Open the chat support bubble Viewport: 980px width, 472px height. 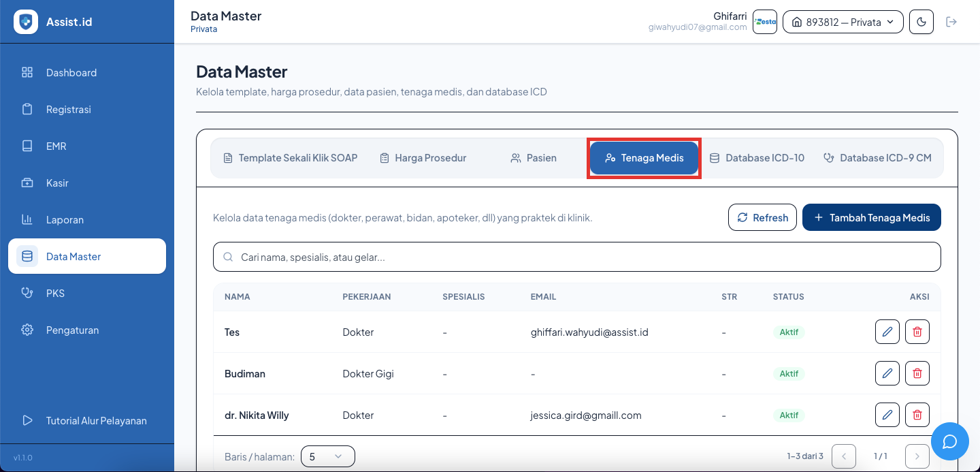point(950,441)
